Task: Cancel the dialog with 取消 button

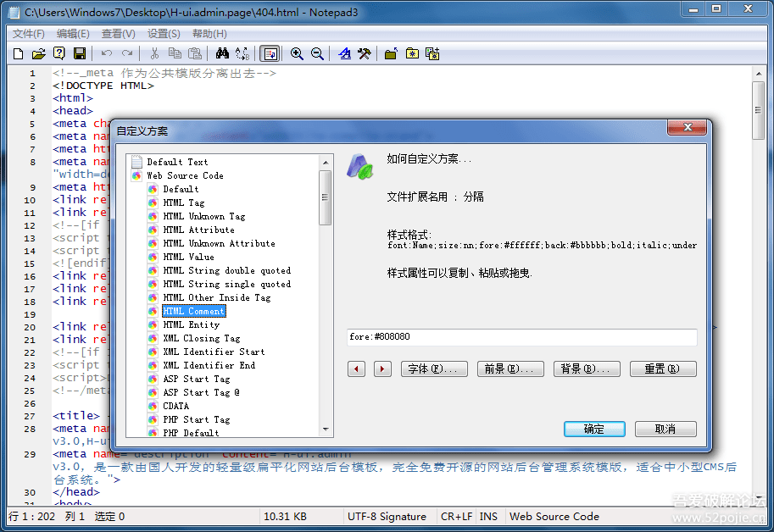Action: pos(665,429)
